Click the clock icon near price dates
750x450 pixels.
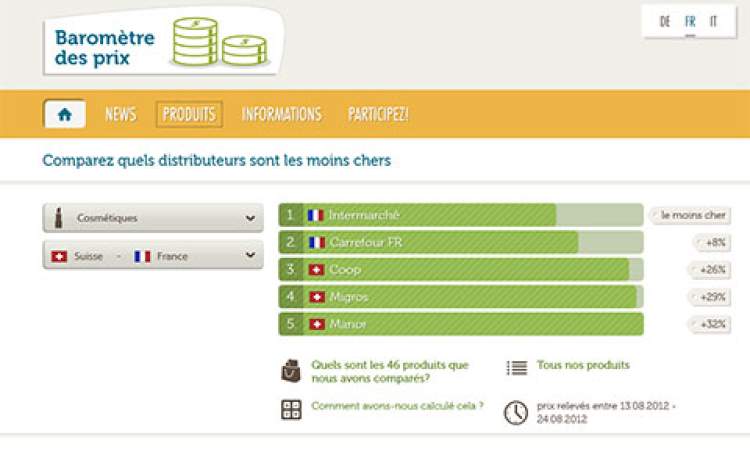516,413
